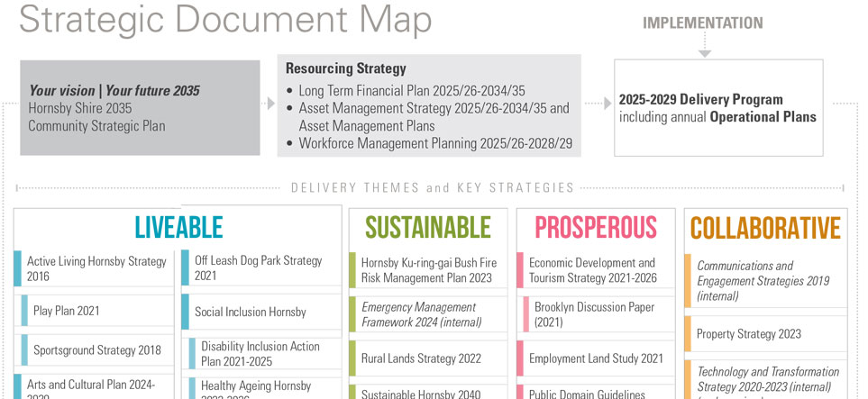Click 'Hornsby Shire 2035' text

[80, 108]
